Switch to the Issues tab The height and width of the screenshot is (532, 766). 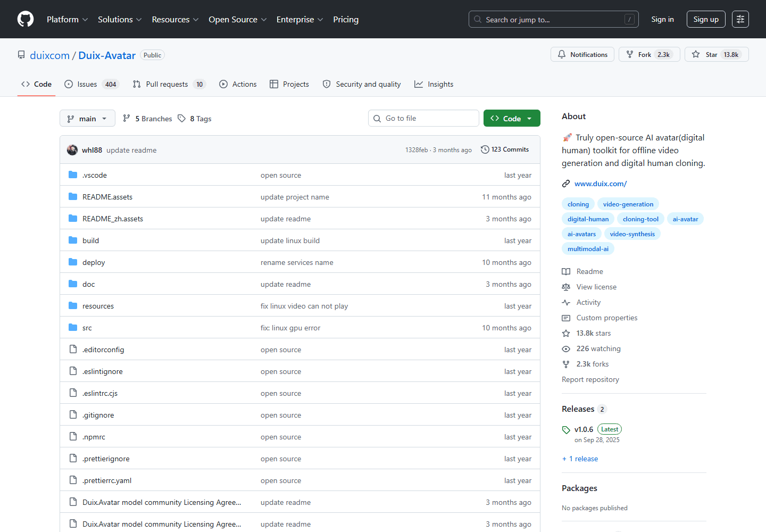click(x=91, y=84)
